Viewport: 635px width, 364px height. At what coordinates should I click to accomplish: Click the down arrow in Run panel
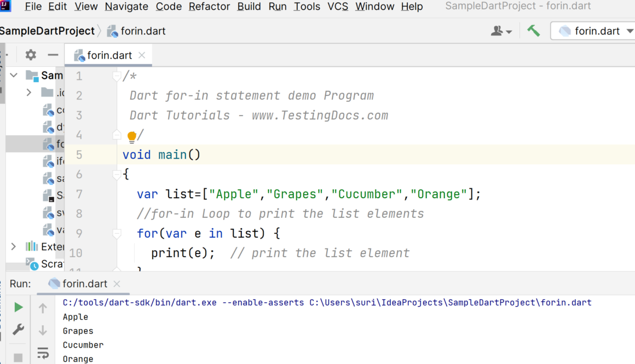(43, 330)
